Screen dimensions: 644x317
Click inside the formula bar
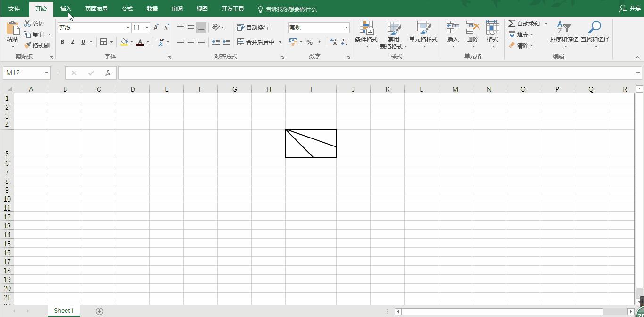coord(330,73)
